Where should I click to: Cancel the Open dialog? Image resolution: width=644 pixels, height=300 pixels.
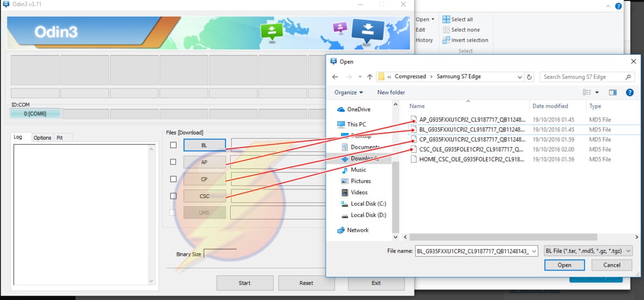tap(612, 265)
